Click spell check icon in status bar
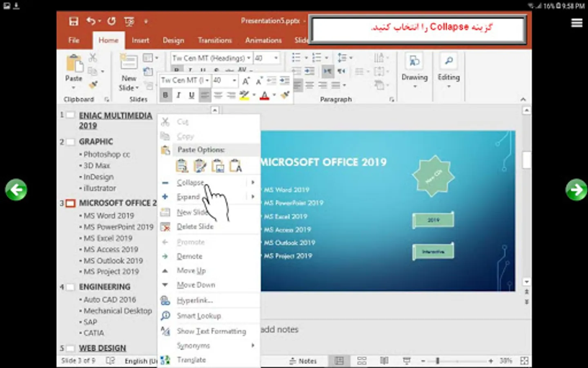This screenshot has height=368, width=588. (110, 361)
